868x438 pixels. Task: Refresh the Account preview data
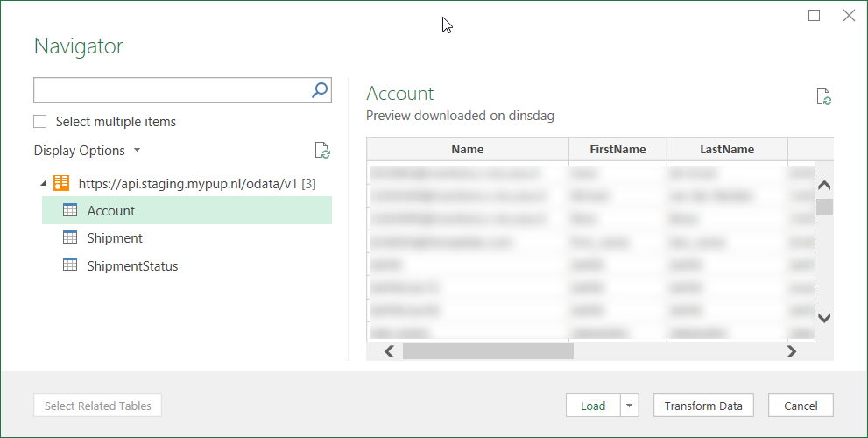click(823, 97)
